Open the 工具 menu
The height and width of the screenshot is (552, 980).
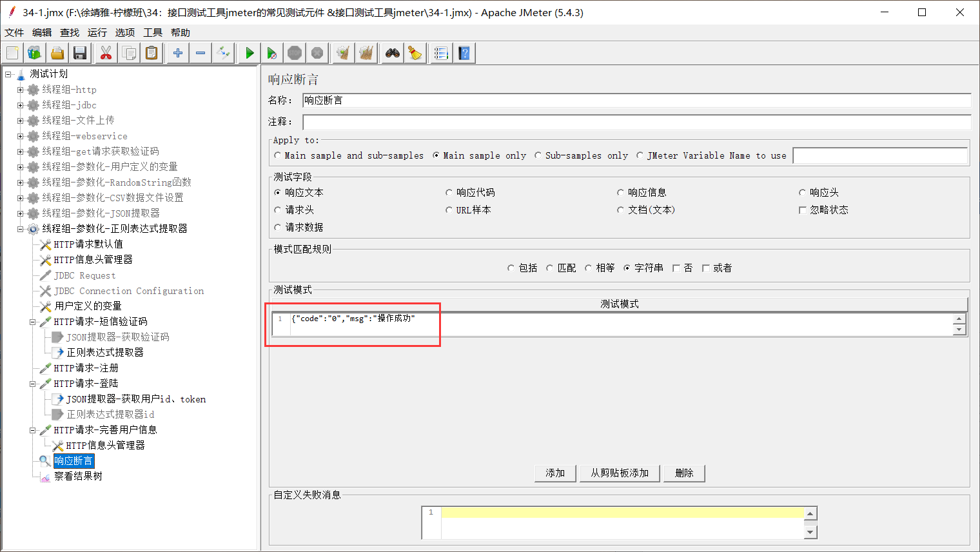tap(153, 32)
